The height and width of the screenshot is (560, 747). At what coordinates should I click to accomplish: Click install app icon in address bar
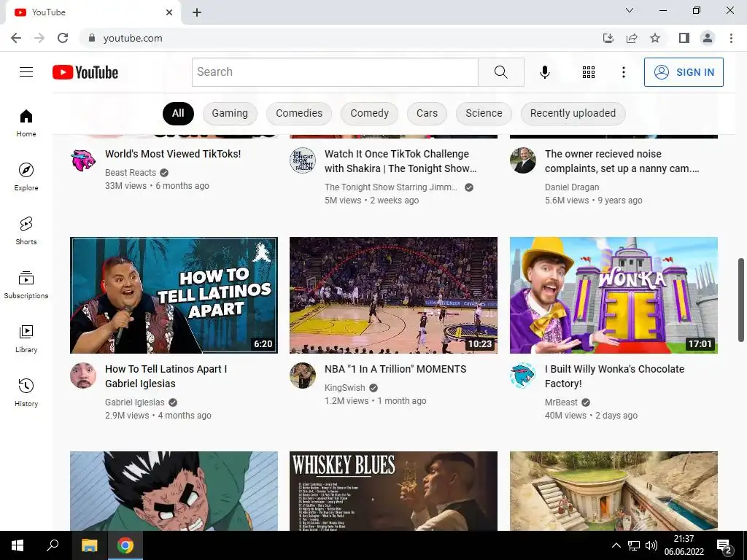click(x=608, y=38)
